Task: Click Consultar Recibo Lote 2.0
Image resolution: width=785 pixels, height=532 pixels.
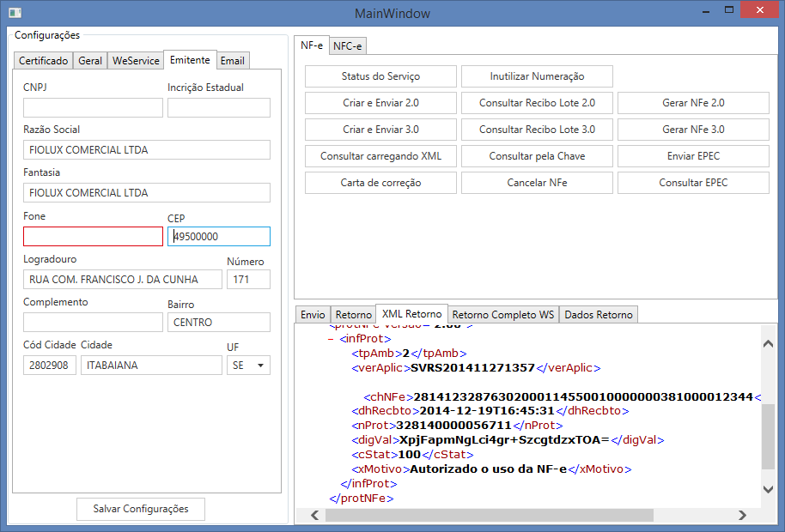Action: (537, 102)
